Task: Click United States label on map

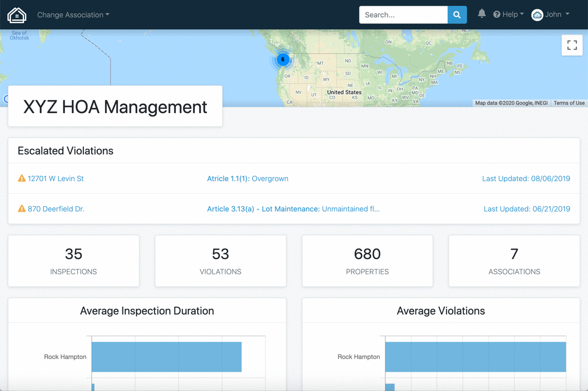Action: click(x=344, y=92)
